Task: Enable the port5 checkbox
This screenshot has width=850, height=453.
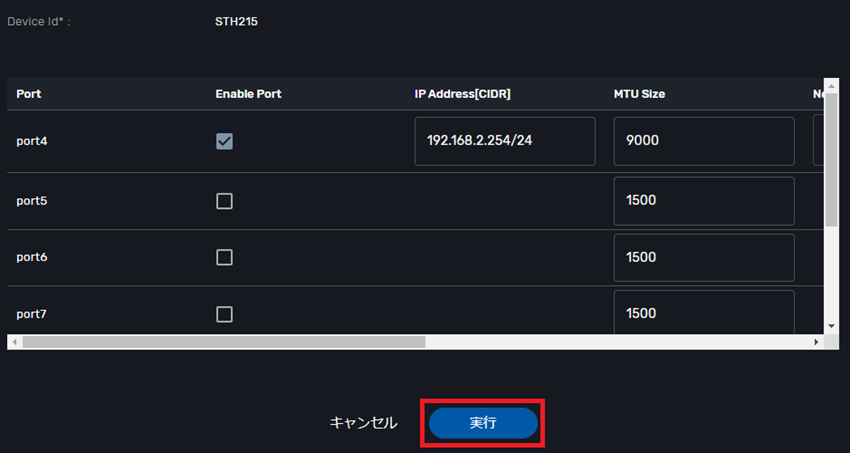Action: point(225,201)
